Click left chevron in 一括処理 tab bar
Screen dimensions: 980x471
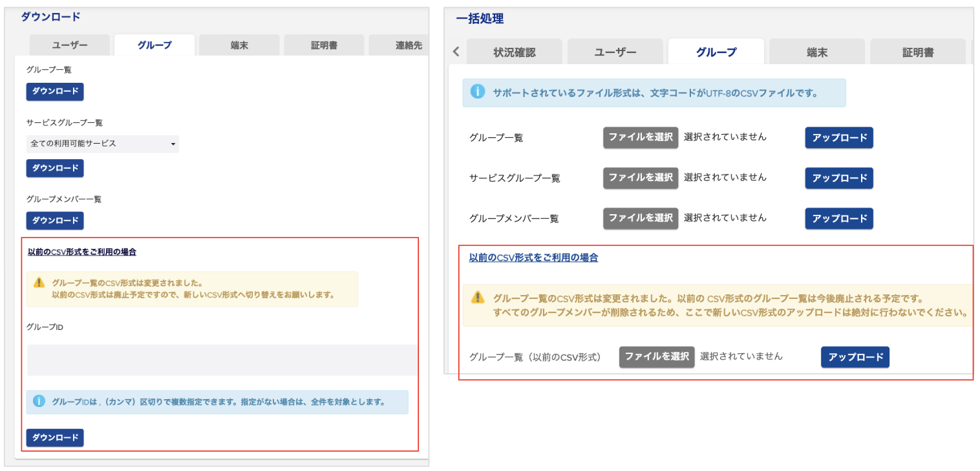[456, 52]
